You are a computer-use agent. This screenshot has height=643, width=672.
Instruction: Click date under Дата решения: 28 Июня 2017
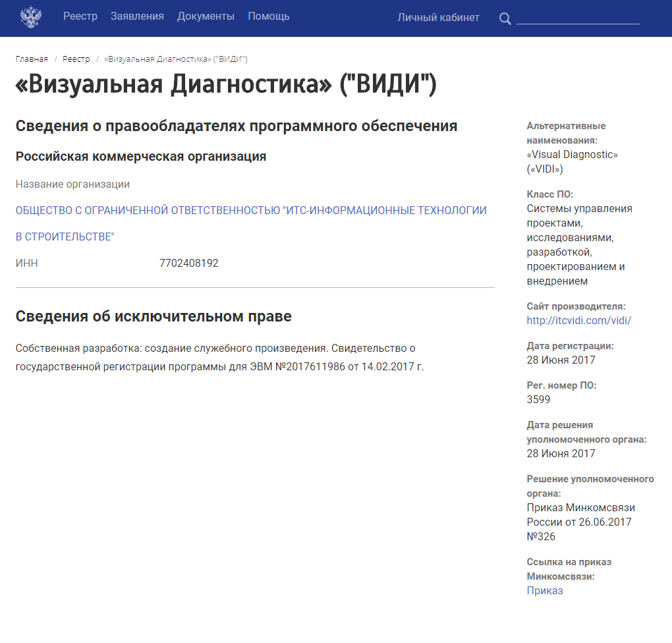(x=561, y=453)
